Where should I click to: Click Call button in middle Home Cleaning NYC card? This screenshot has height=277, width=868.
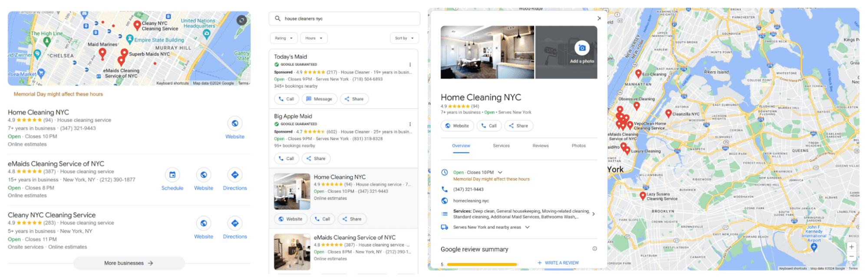pos(322,219)
